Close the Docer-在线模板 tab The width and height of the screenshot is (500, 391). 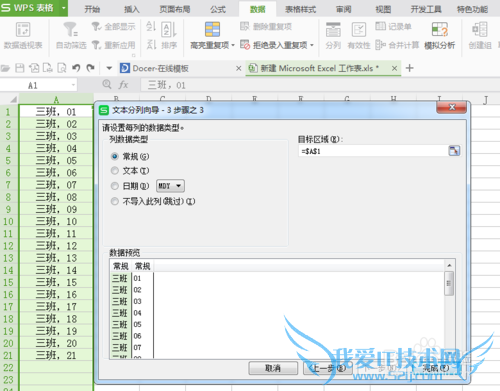pos(239,68)
